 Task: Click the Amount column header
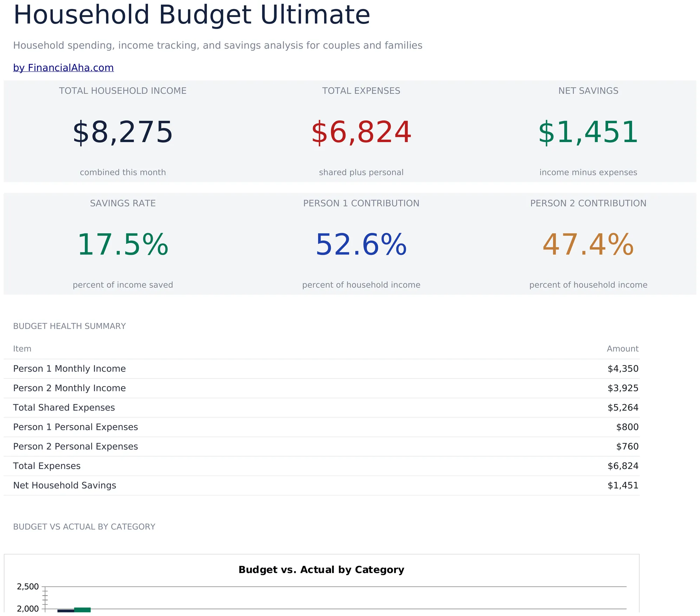623,349
